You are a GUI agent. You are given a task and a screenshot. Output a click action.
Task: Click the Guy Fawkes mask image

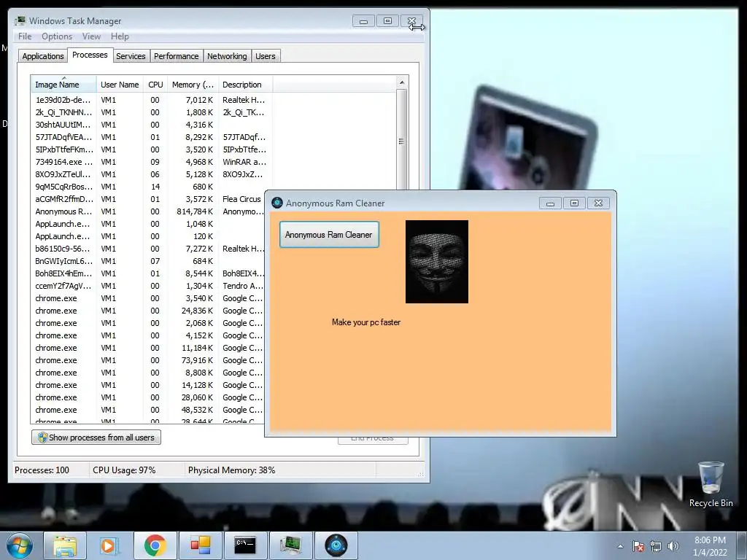(437, 262)
